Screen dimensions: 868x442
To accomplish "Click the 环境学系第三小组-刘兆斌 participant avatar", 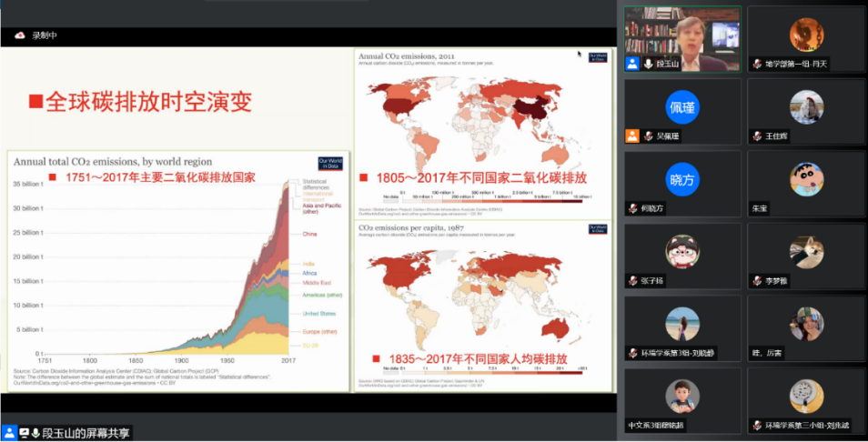I will pos(806,396).
